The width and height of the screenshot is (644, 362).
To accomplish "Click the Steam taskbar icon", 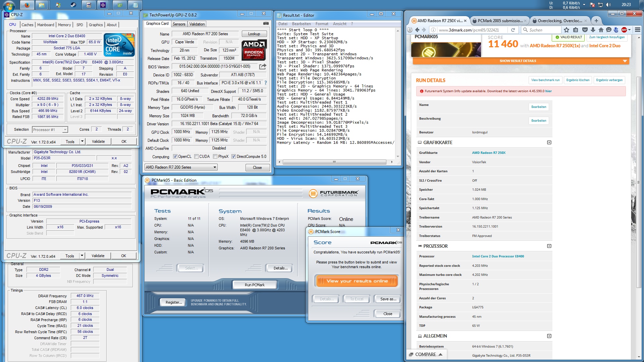I will point(73,5).
